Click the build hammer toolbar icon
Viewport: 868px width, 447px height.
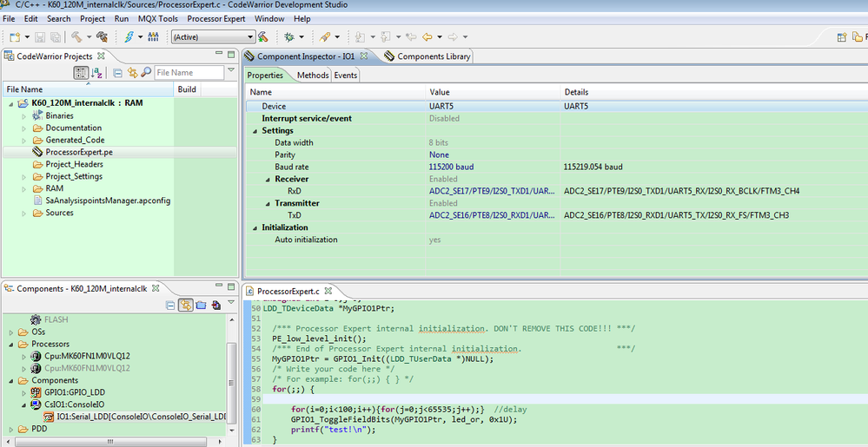click(x=76, y=37)
